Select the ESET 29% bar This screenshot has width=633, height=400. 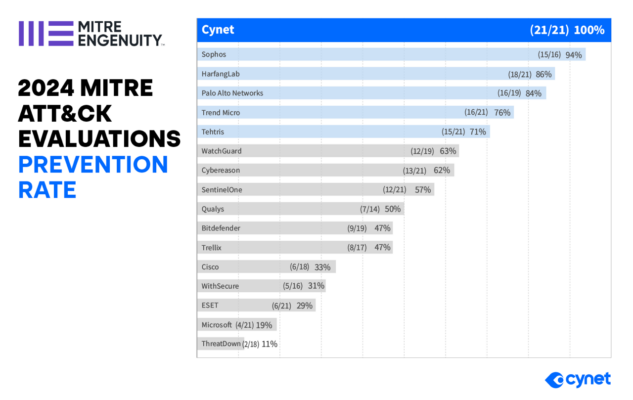coord(256,305)
